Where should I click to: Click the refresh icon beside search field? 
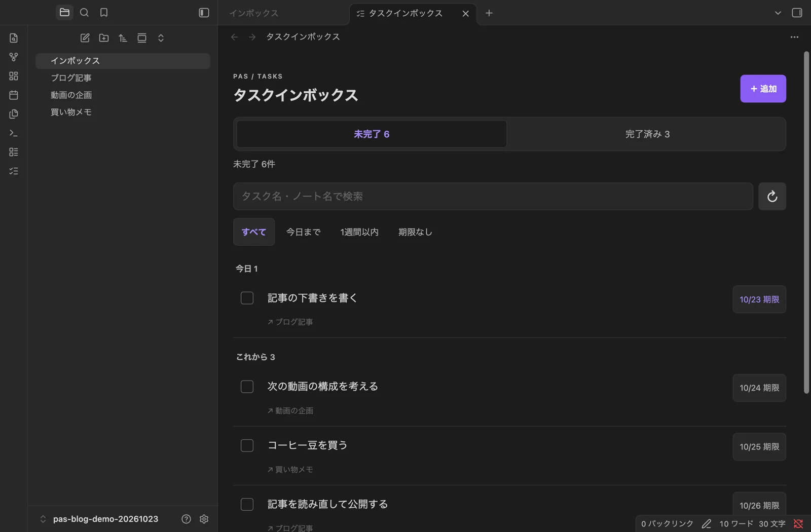pos(772,196)
